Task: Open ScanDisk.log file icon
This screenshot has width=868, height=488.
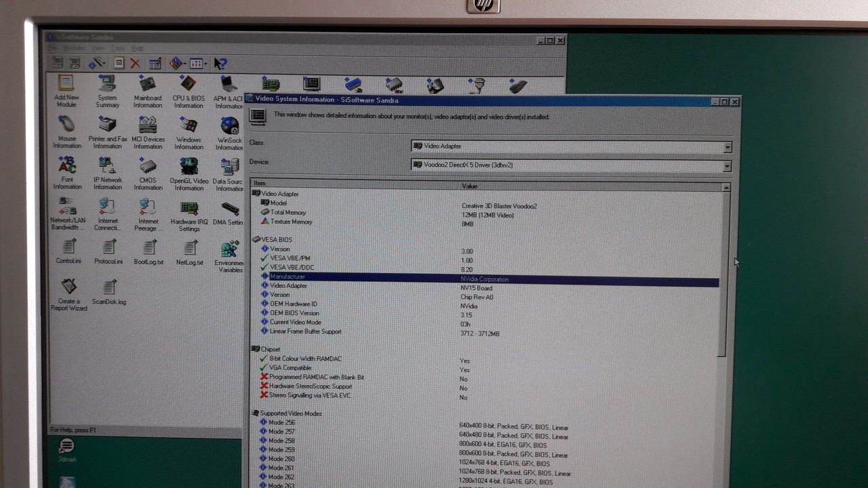Action: pyautogui.click(x=109, y=292)
